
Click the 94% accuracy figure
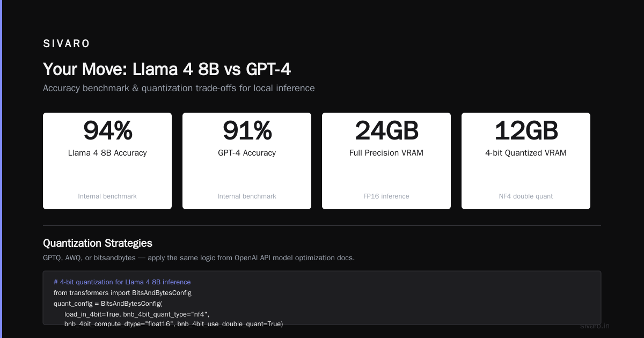pyautogui.click(x=107, y=131)
